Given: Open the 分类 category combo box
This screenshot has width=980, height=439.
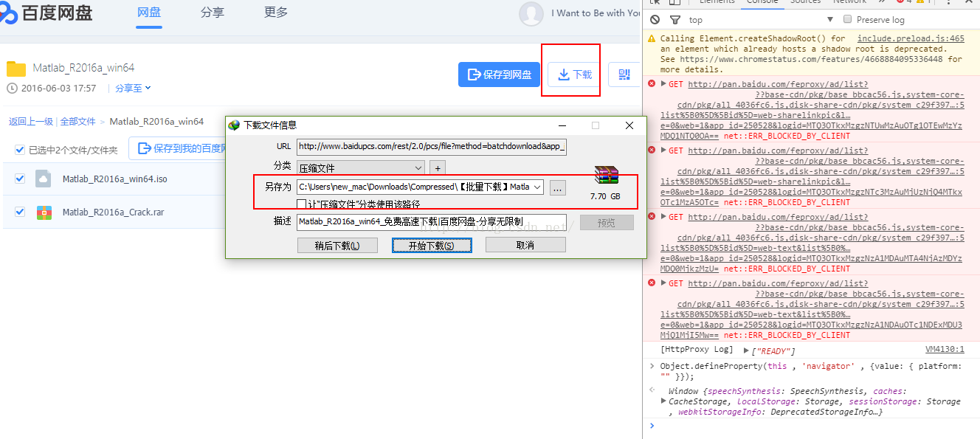Looking at the screenshot, I should coord(361,167).
